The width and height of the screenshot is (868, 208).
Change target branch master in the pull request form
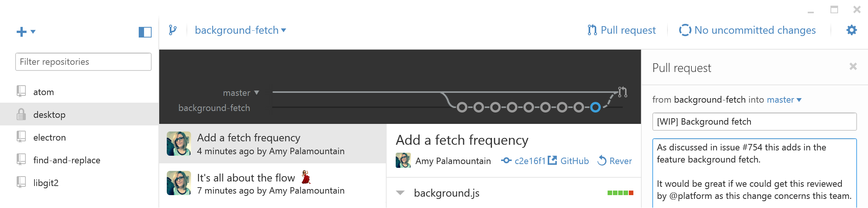(x=784, y=100)
